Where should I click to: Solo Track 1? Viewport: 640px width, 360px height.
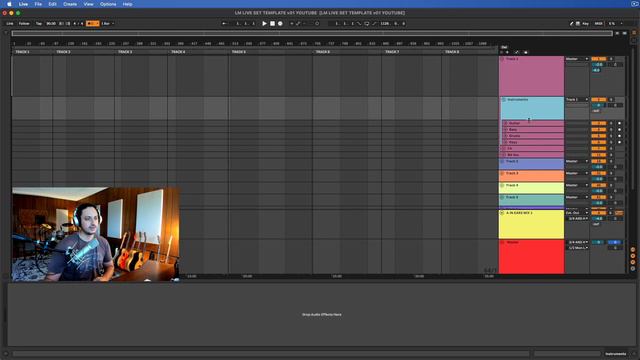point(611,59)
